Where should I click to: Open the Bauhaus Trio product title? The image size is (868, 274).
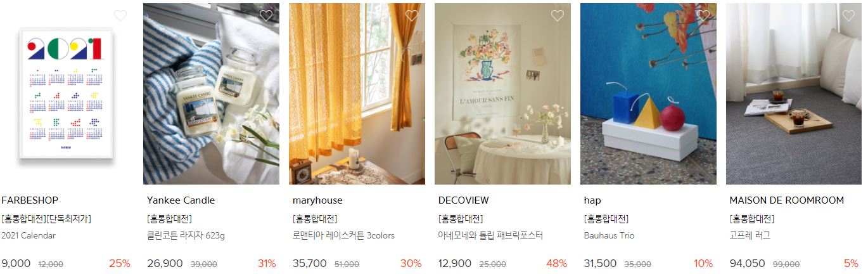point(609,236)
